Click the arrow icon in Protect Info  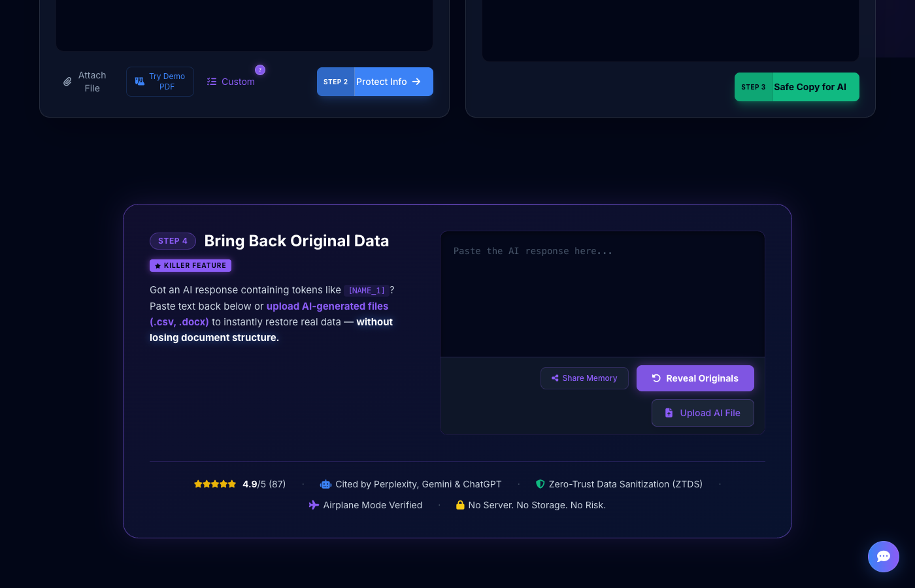click(x=416, y=82)
